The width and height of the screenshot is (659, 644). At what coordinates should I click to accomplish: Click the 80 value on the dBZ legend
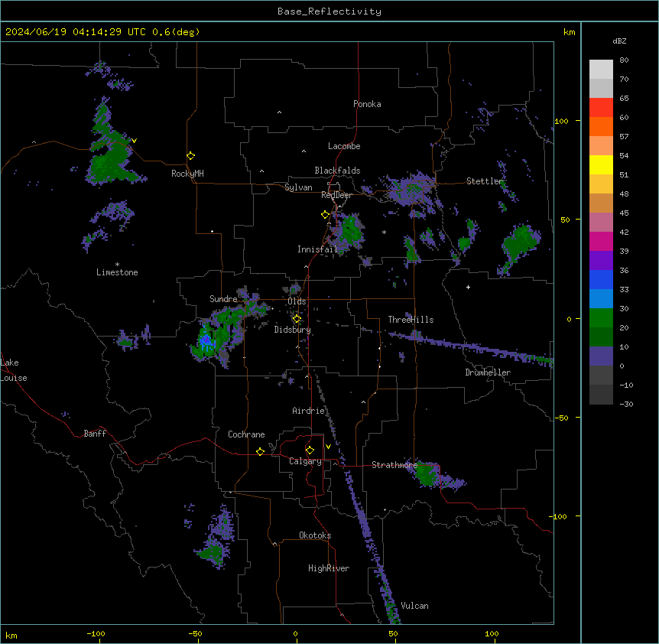(624, 60)
